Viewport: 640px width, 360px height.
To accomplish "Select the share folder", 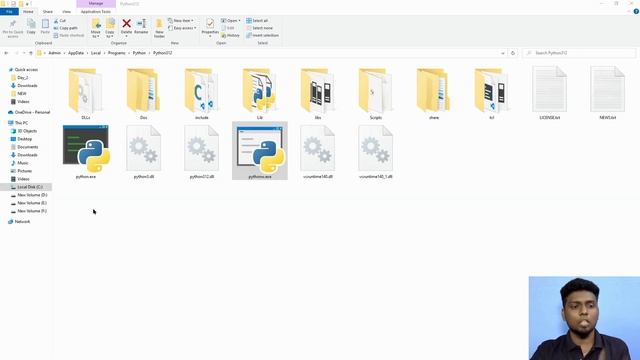I will click(434, 93).
